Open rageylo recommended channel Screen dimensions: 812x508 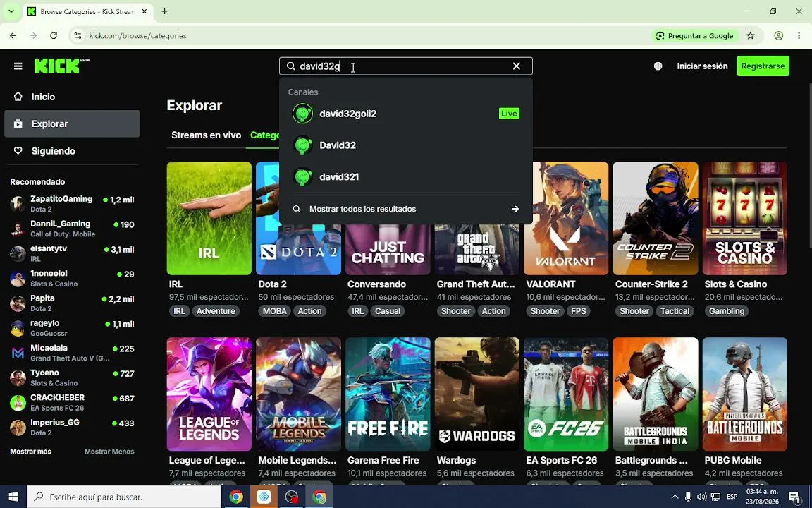(72, 328)
